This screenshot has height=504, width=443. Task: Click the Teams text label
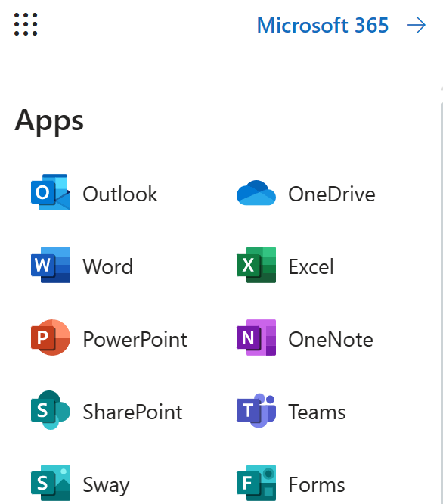point(317,412)
